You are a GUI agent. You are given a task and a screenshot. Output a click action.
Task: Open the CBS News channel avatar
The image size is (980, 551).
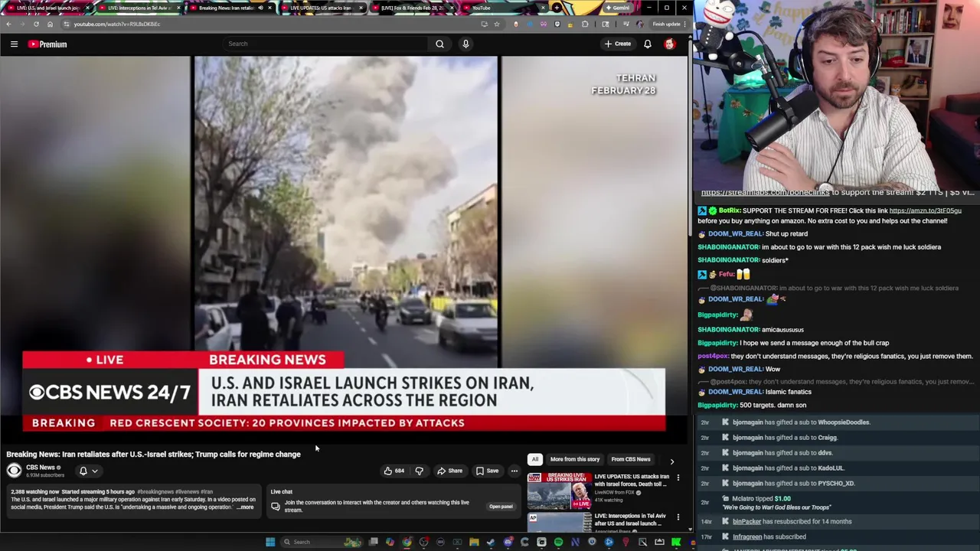point(14,471)
